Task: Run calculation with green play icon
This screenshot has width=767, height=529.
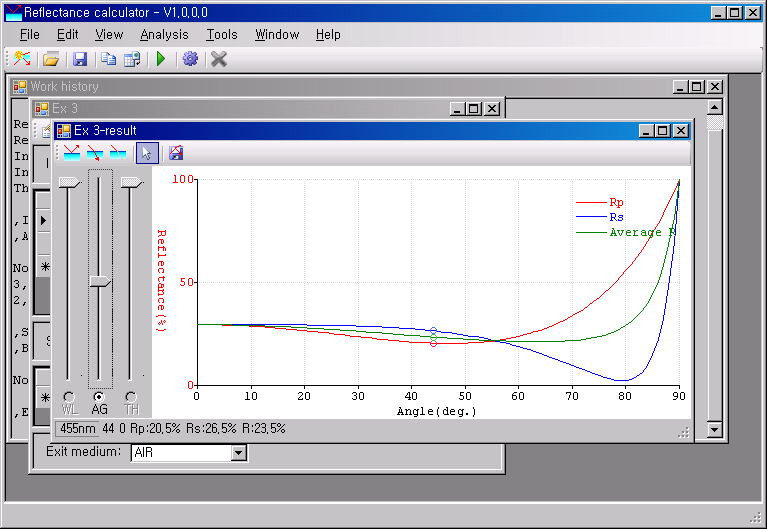Action: pos(161,59)
